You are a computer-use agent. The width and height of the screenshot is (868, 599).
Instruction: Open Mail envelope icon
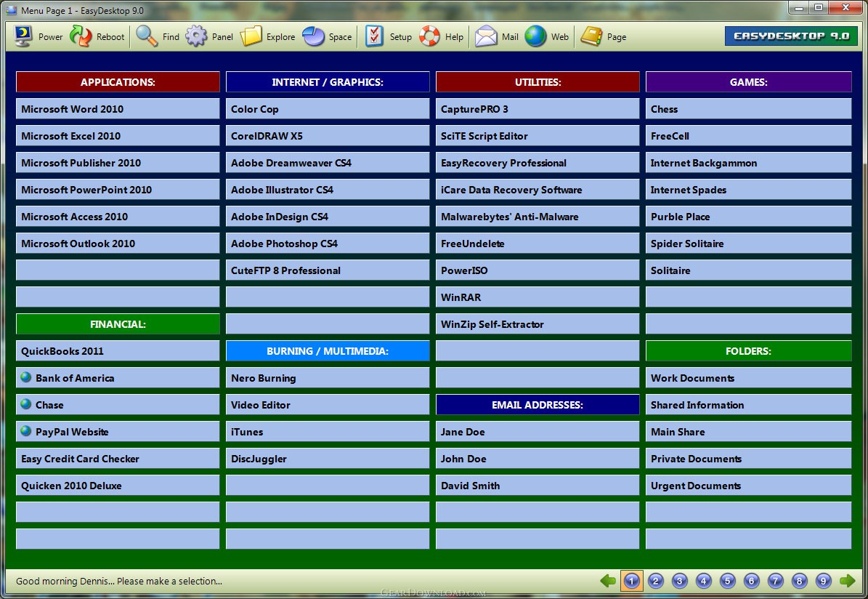[487, 36]
